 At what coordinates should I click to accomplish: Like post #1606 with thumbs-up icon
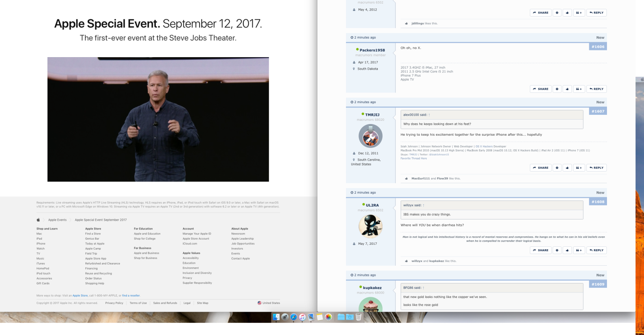567,89
